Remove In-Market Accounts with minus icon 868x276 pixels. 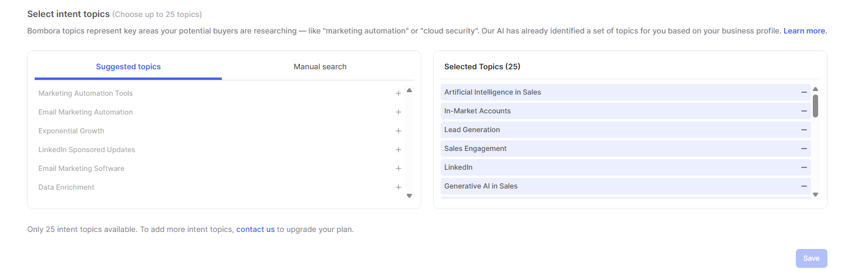(x=804, y=111)
